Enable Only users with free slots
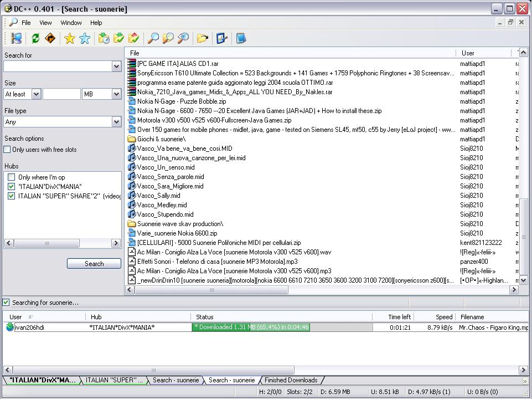This screenshot has width=532, height=399. point(7,150)
